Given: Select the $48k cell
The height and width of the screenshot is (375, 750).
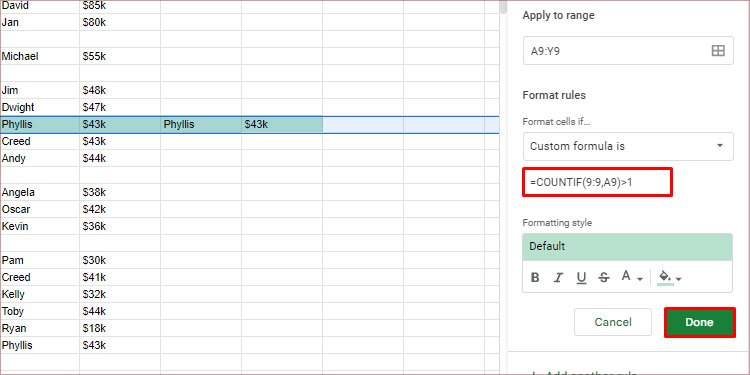Looking at the screenshot, I should (120, 90).
